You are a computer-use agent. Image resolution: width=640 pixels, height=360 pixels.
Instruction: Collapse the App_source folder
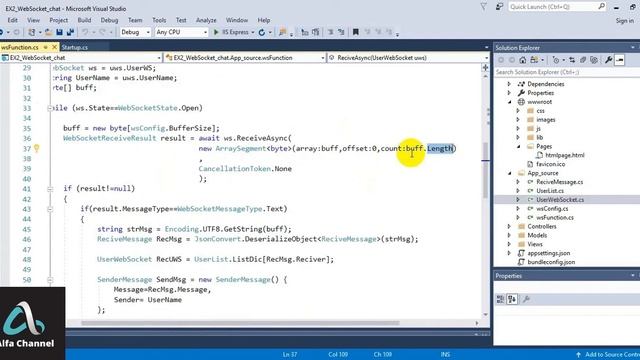(509, 173)
